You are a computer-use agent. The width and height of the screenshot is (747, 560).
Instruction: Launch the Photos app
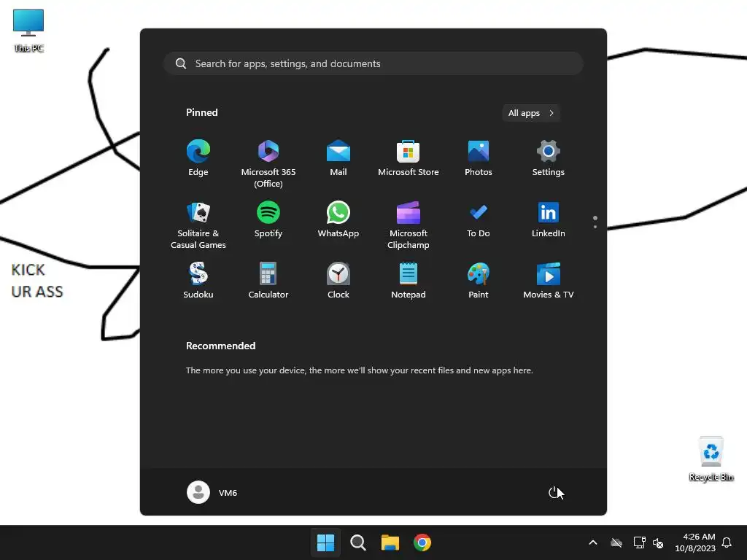(479, 158)
